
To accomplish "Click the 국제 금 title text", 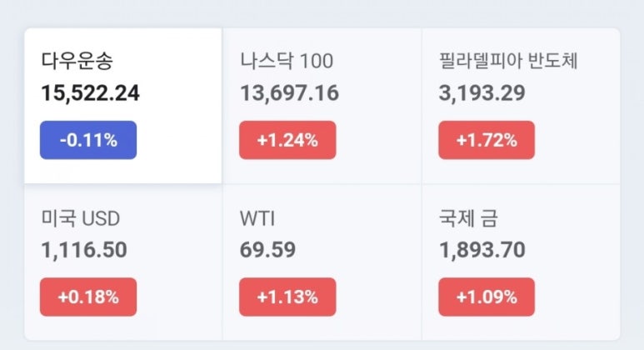I will (x=468, y=218).
